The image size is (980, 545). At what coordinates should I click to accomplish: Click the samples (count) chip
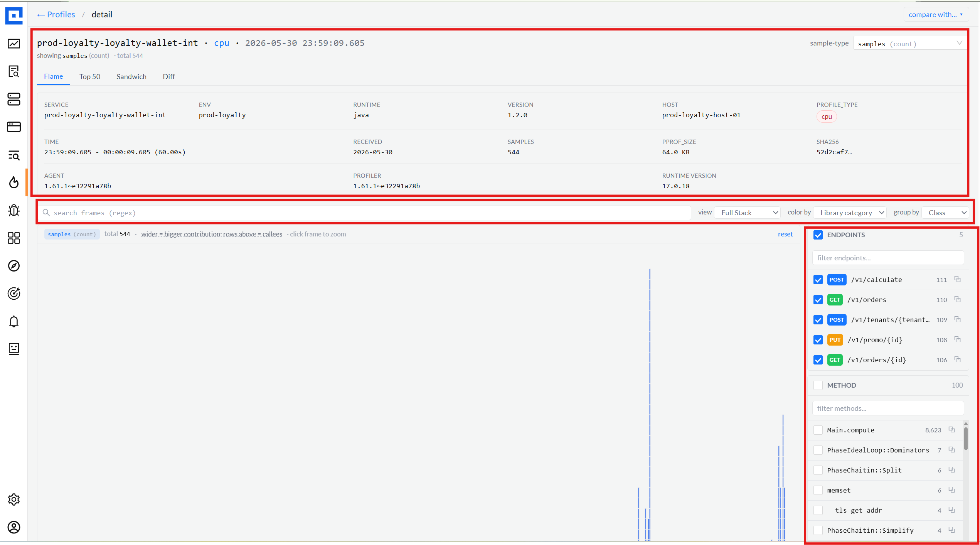(x=72, y=234)
